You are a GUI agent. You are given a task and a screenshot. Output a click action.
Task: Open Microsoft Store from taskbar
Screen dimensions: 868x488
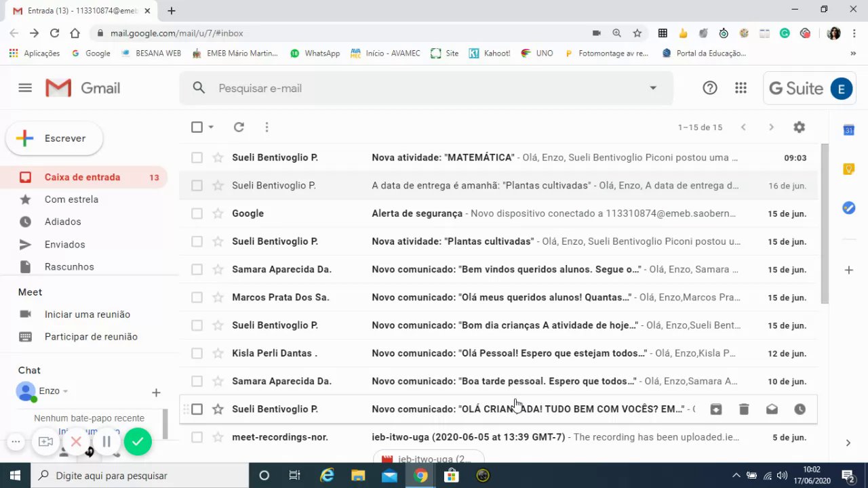click(x=451, y=476)
